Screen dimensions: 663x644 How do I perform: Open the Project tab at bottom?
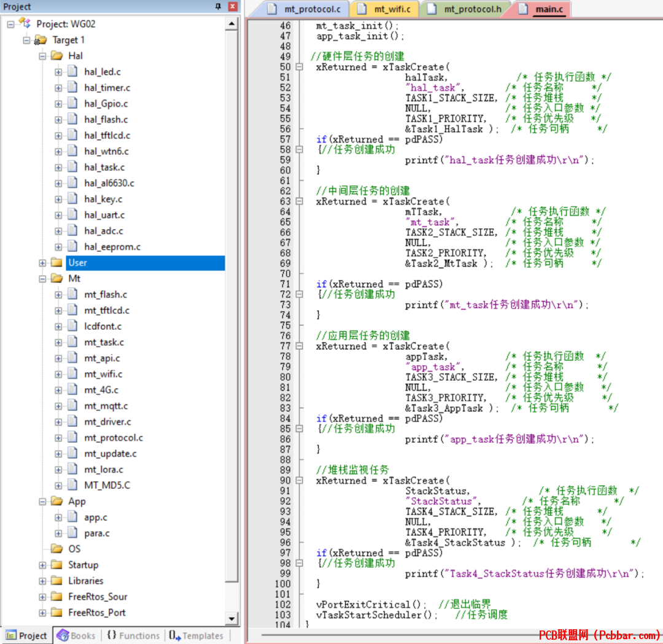click(26, 635)
